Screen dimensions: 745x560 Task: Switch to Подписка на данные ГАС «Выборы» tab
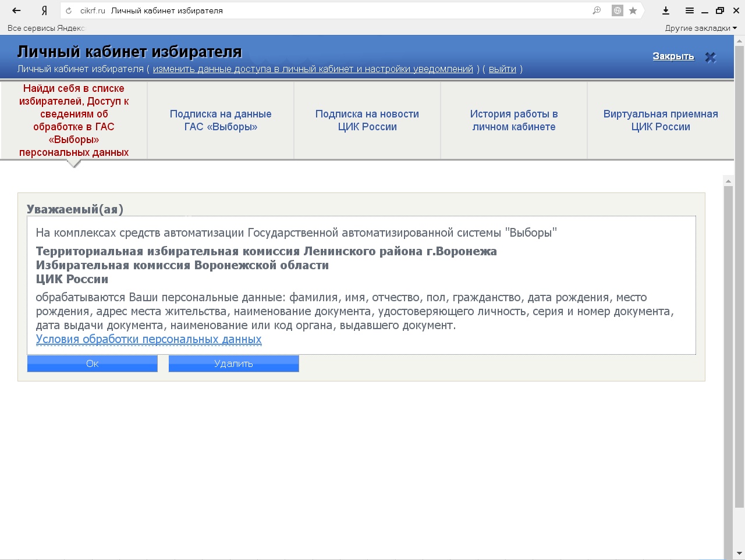coord(221,120)
